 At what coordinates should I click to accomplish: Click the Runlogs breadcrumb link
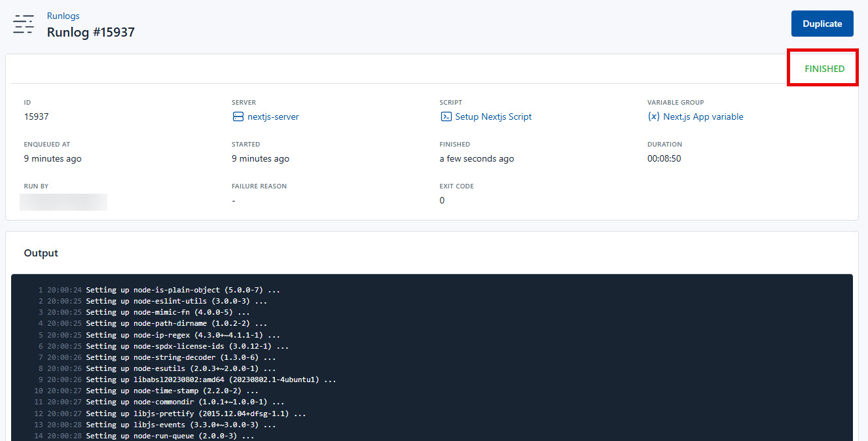(x=63, y=16)
